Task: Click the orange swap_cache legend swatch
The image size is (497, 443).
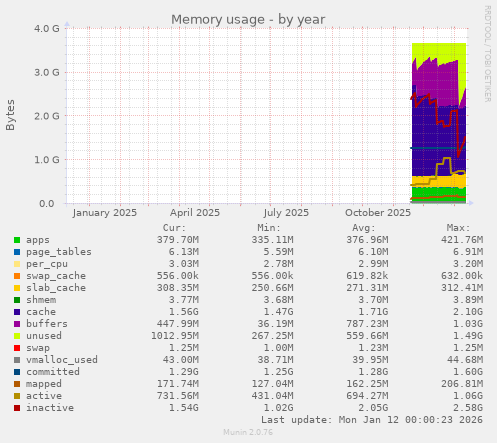Action: [17, 276]
